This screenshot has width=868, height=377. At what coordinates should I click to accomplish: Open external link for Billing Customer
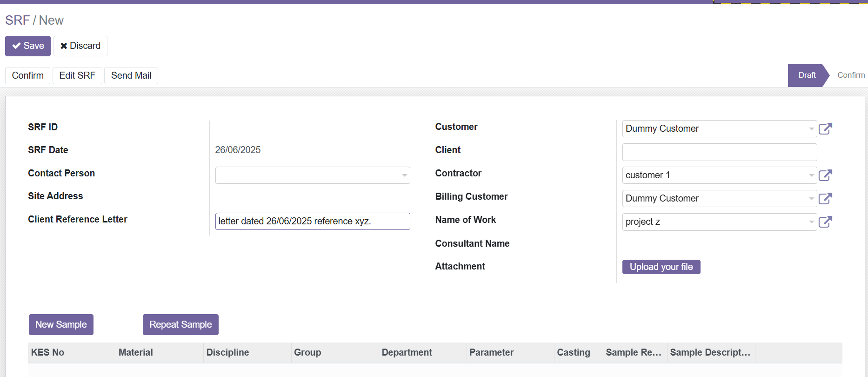[x=825, y=199]
